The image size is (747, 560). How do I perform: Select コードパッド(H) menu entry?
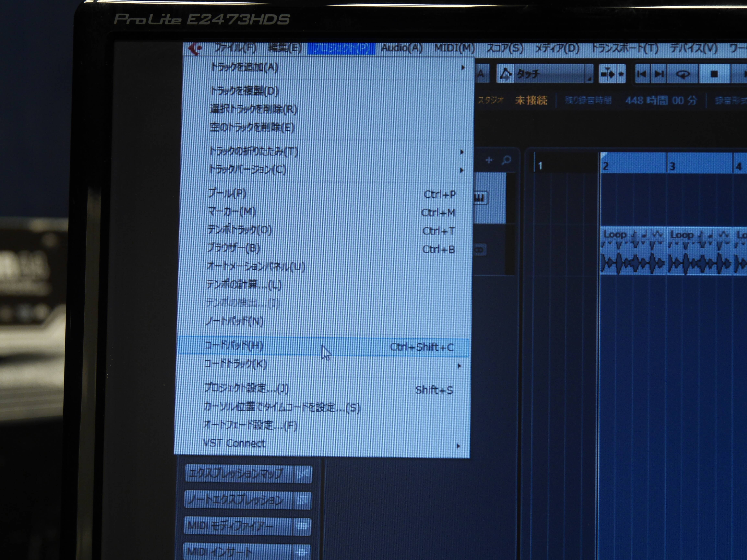(x=324, y=346)
